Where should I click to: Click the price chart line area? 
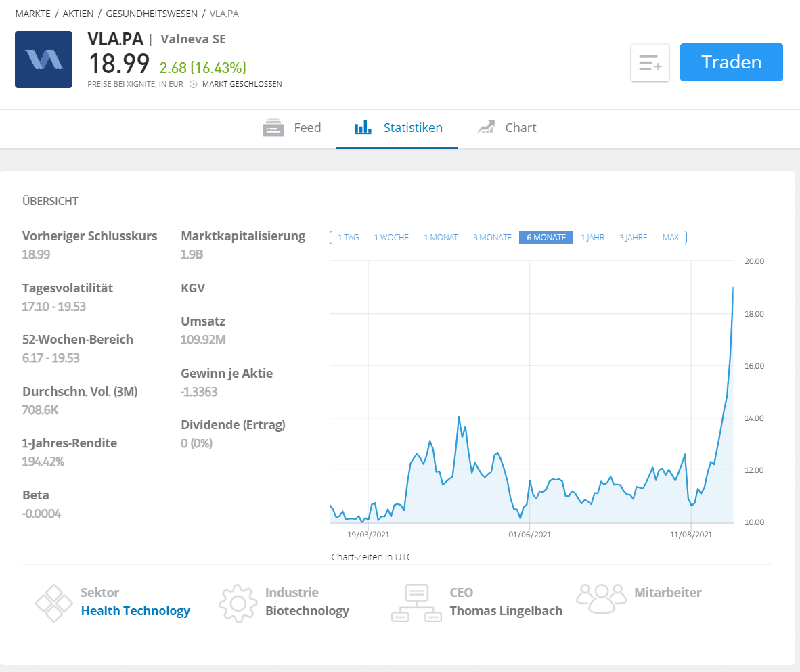[531, 393]
